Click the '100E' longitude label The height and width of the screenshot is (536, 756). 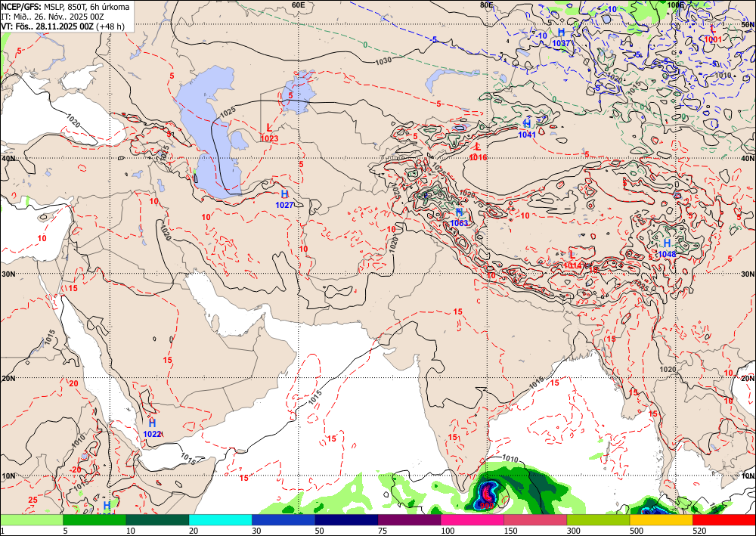click(675, 5)
